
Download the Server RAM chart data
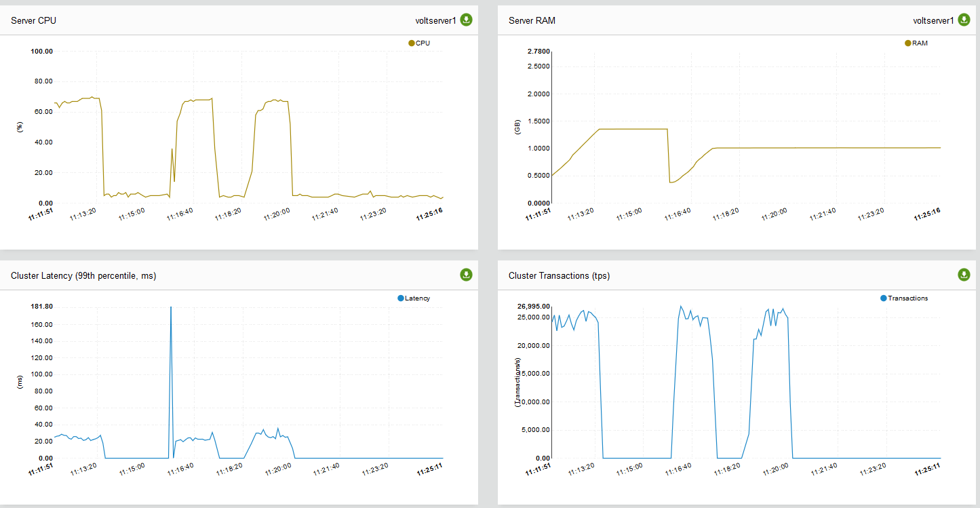(x=964, y=20)
